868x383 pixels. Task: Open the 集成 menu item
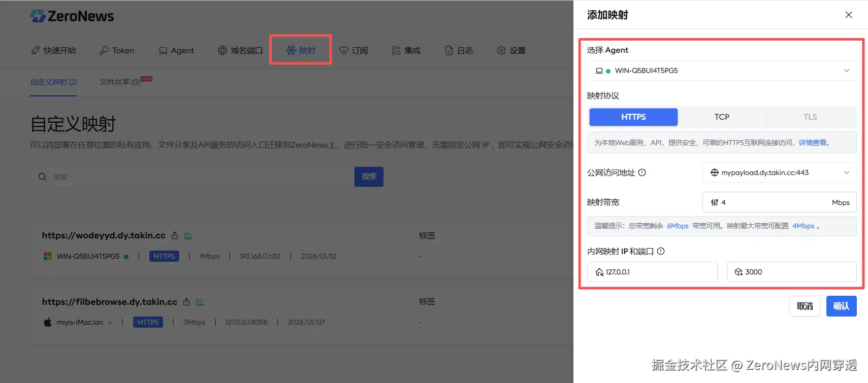click(406, 50)
